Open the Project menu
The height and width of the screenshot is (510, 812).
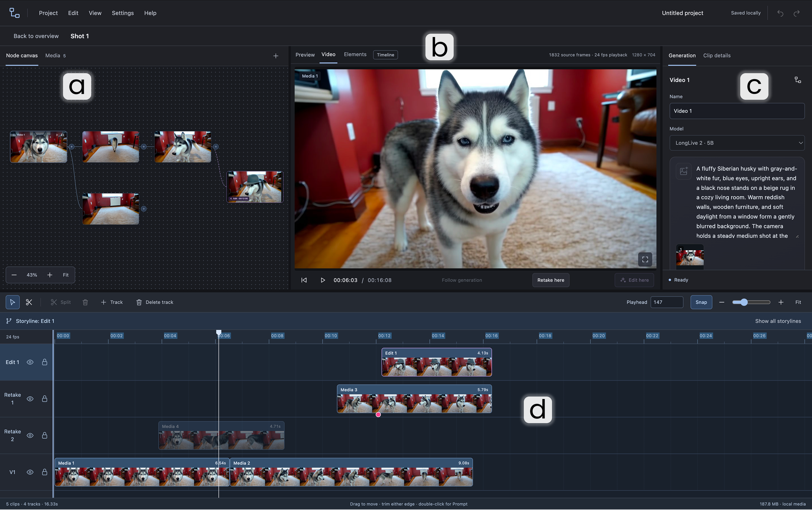(x=48, y=13)
